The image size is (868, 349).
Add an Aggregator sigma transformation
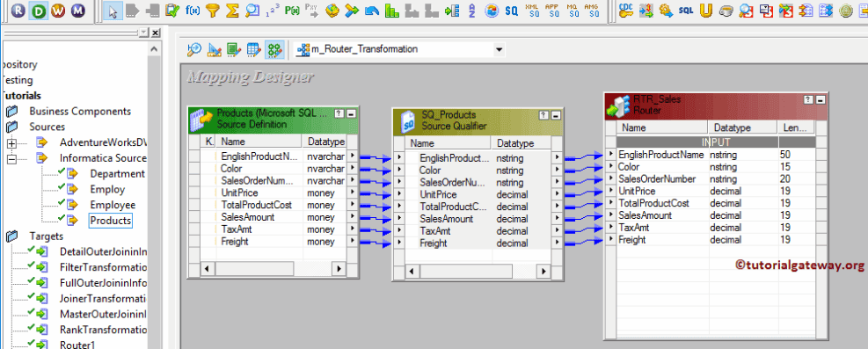232,10
